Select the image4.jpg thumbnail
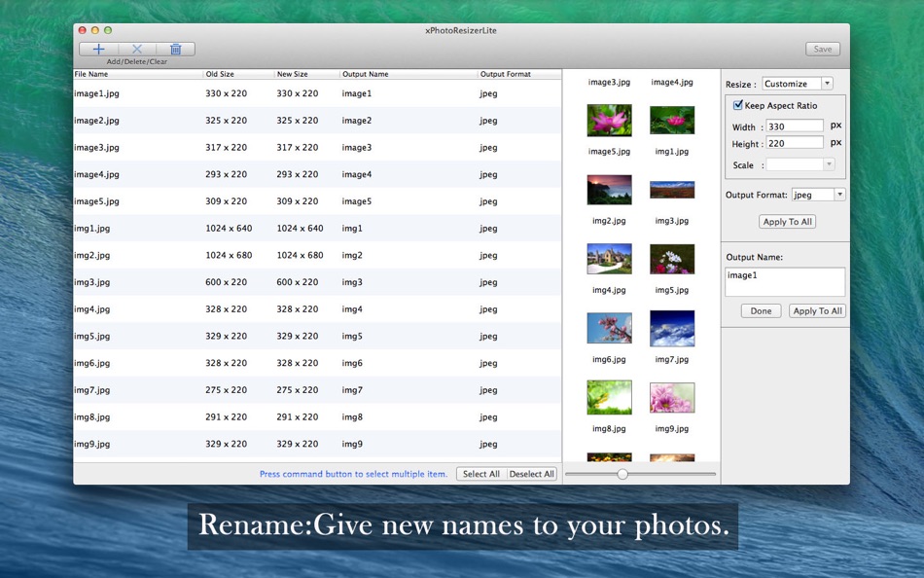This screenshot has height=578, width=924. pos(672,121)
